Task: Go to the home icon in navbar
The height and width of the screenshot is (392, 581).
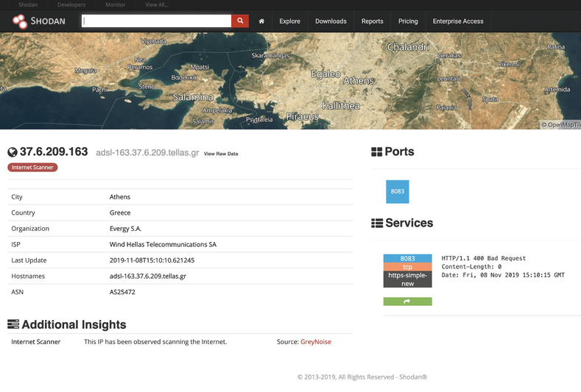Action: tap(261, 21)
